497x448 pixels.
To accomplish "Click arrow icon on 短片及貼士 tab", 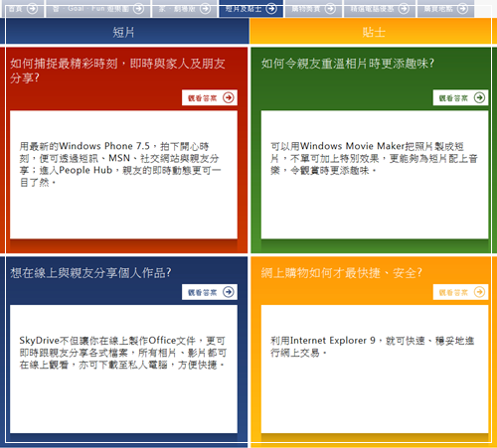I will [271, 9].
